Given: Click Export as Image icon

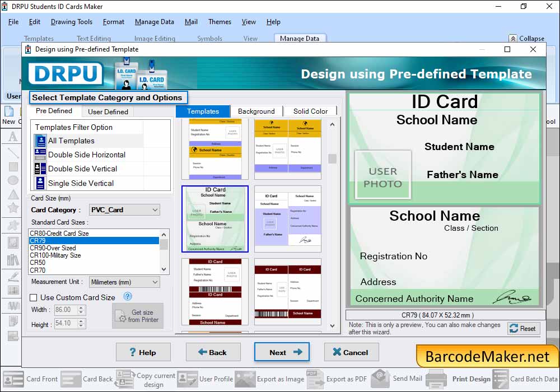Looking at the screenshot, I should [x=245, y=379].
